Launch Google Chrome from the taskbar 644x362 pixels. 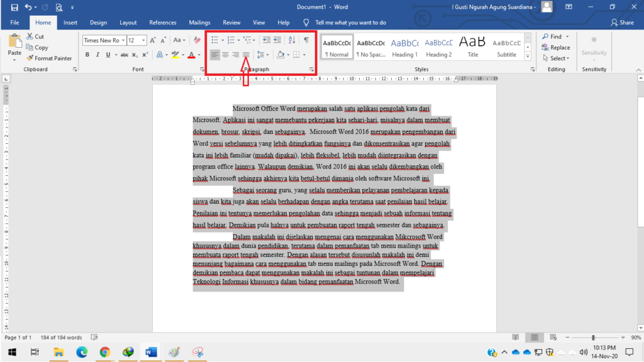point(105,352)
